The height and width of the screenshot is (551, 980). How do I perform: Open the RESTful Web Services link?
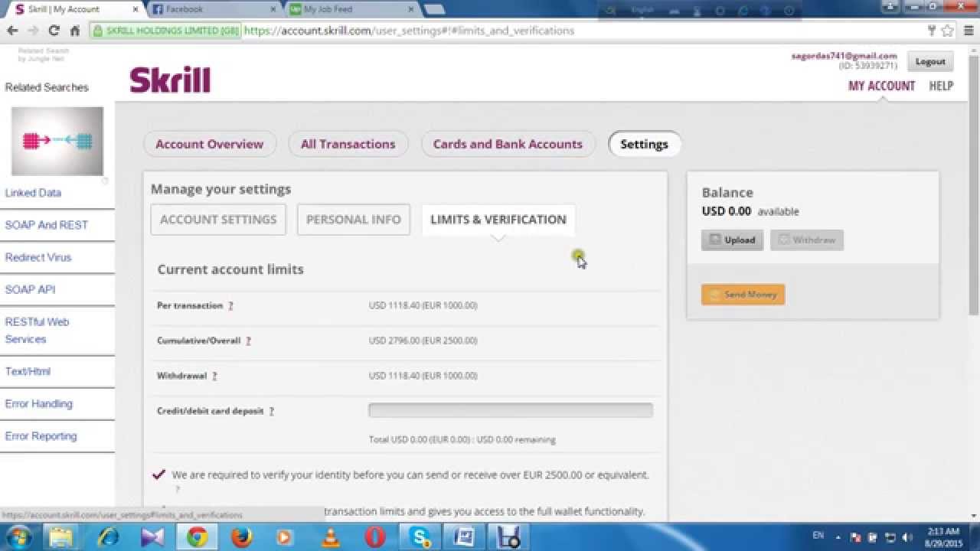(37, 331)
